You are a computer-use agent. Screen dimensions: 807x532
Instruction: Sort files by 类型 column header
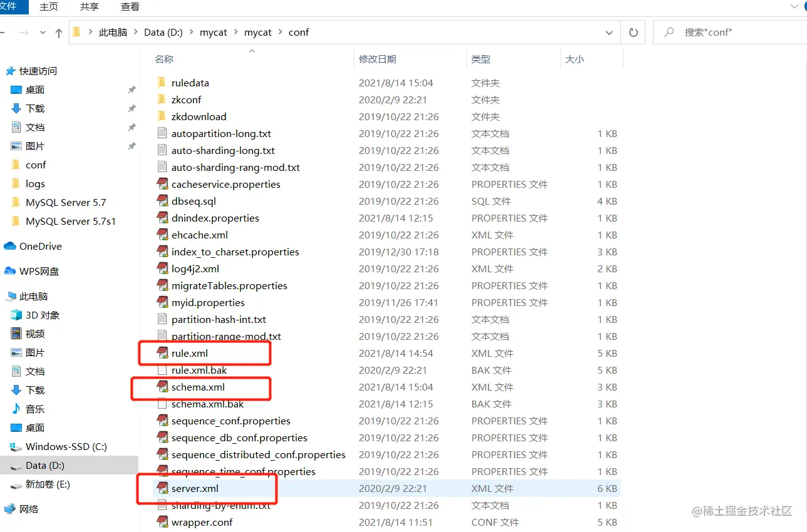tap(481, 59)
